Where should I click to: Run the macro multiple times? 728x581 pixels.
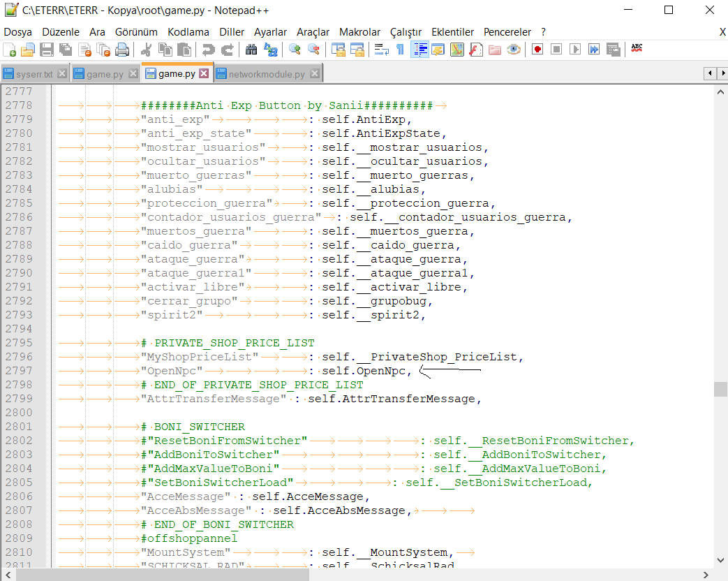tap(594, 50)
